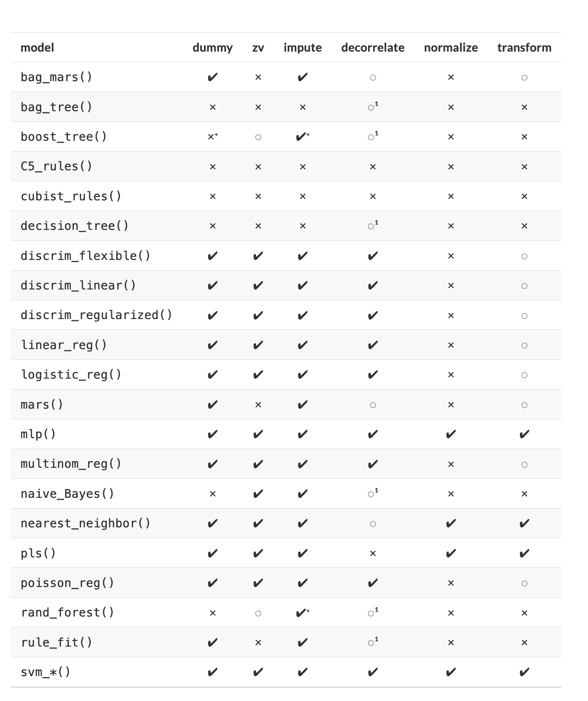The height and width of the screenshot is (701, 588).
Task: Click the boost_tree() impute checkmark with plus
Action: [x=302, y=137]
